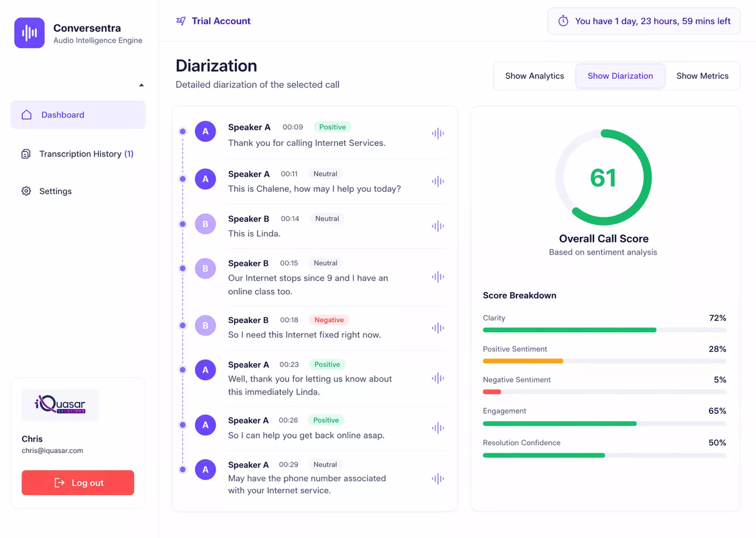Open Dashboard from the sidebar
Viewport: 756px width, 538px height.
(x=78, y=115)
